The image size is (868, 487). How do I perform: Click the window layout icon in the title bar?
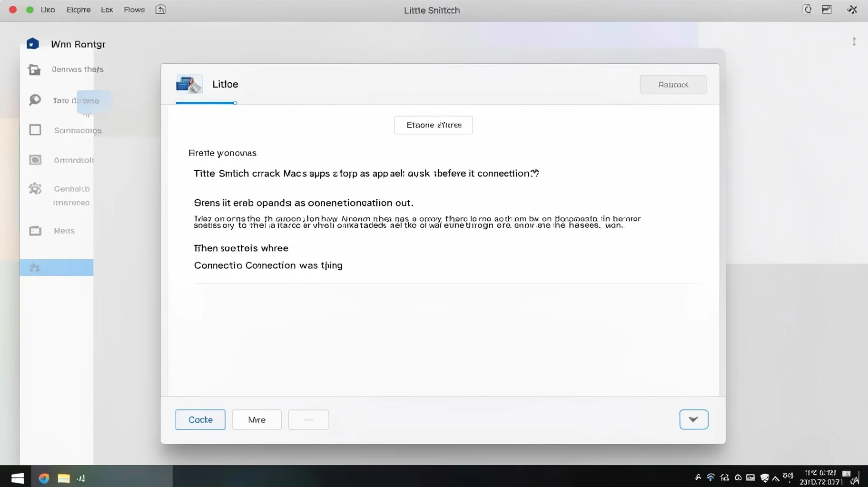(x=827, y=10)
